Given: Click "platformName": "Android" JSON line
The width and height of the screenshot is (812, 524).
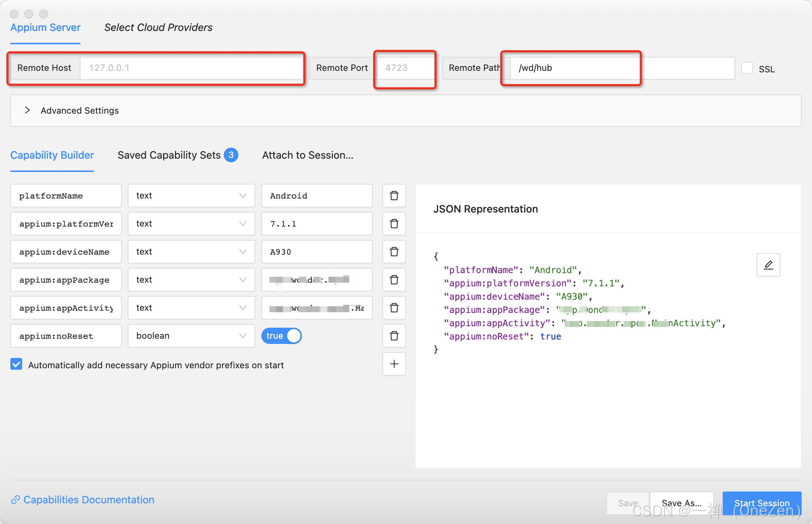Looking at the screenshot, I should (513, 270).
